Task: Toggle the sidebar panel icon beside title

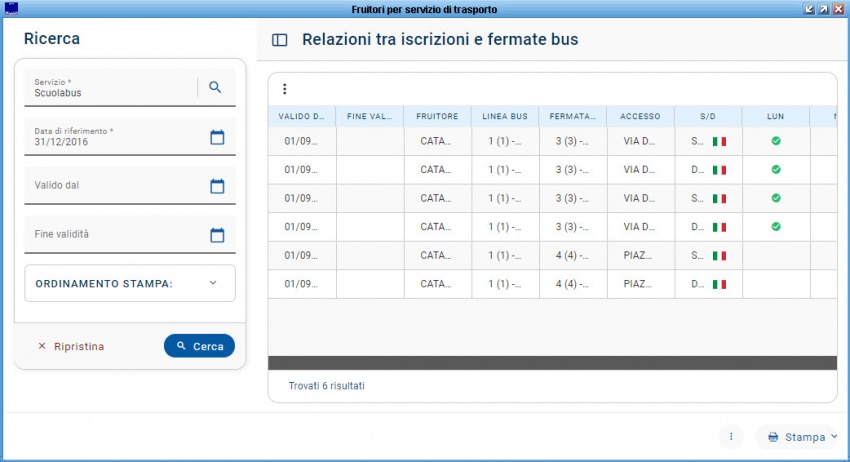Action: point(280,40)
